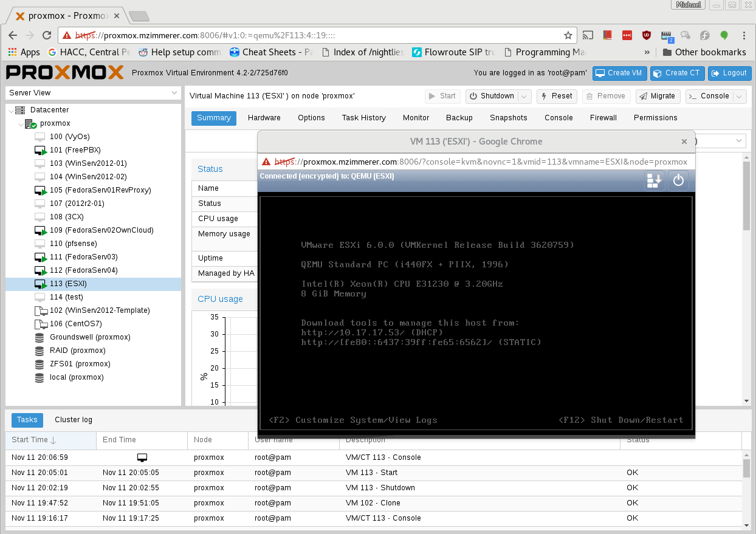Click the Migrate button

(658, 96)
